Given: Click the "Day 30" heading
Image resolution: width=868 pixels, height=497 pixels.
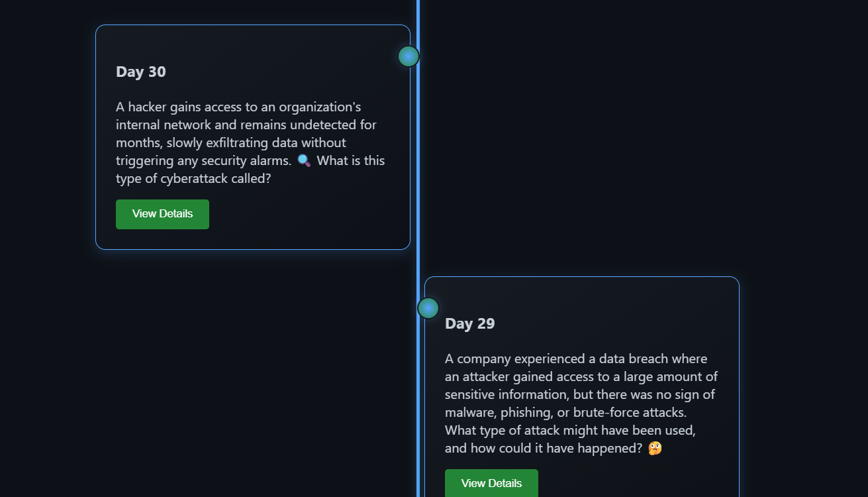Looking at the screenshot, I should pos(141,72).
